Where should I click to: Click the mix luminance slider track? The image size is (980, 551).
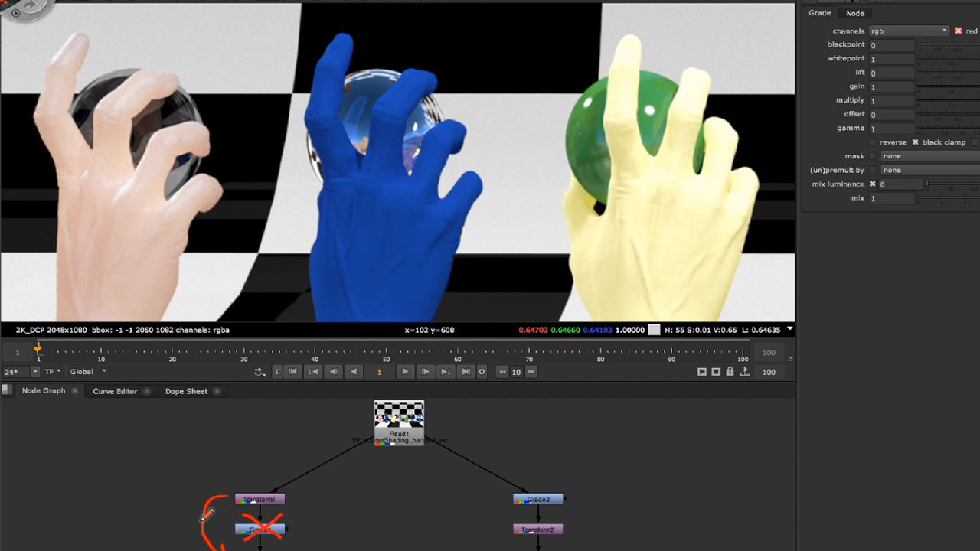[952, 184]
